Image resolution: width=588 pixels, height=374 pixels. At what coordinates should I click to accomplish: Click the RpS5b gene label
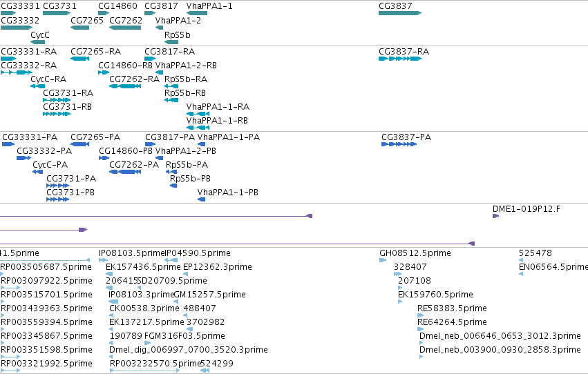178,35
